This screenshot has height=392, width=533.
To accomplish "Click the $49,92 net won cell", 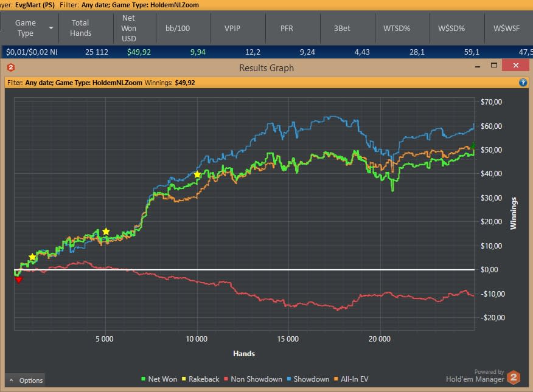I will (139, 52).
